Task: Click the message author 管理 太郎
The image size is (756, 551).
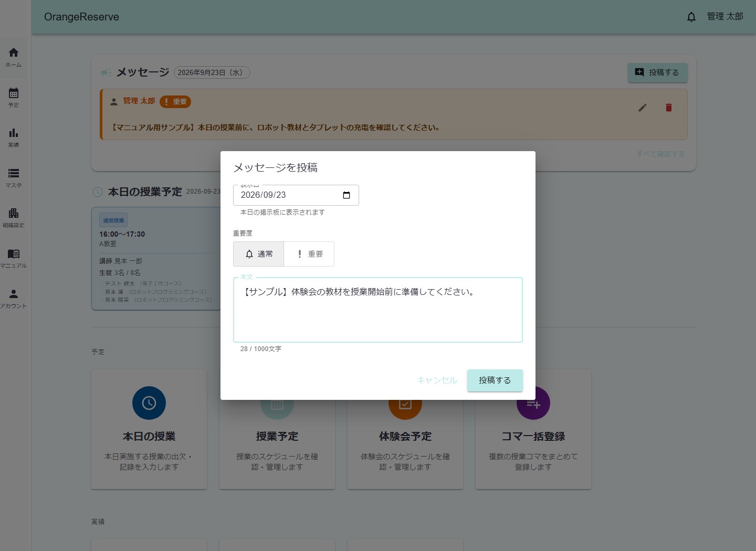Action: tap(139, 101)
